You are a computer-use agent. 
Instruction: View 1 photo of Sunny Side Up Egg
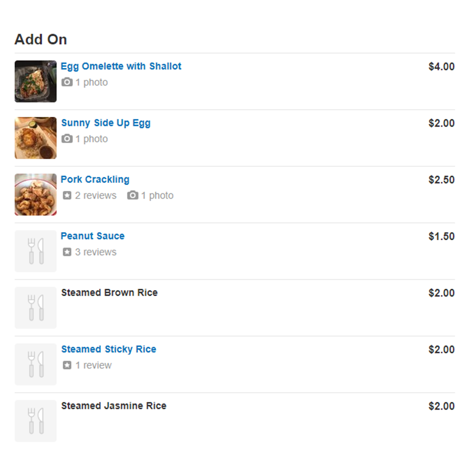(x=91, y=139)
